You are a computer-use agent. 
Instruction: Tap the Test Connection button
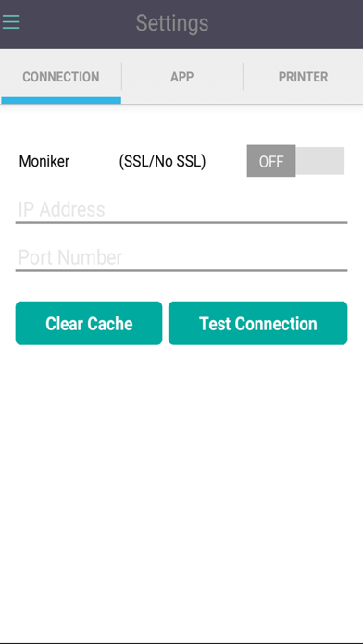click(257, 323)
